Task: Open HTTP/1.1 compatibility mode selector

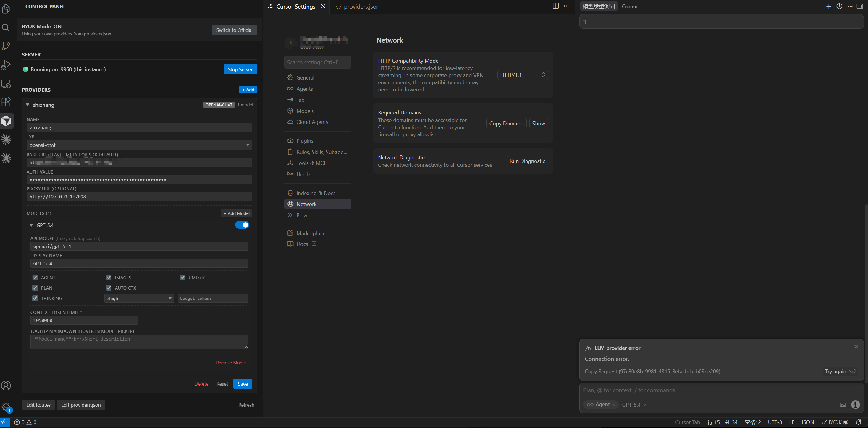Action: point(522,75)
